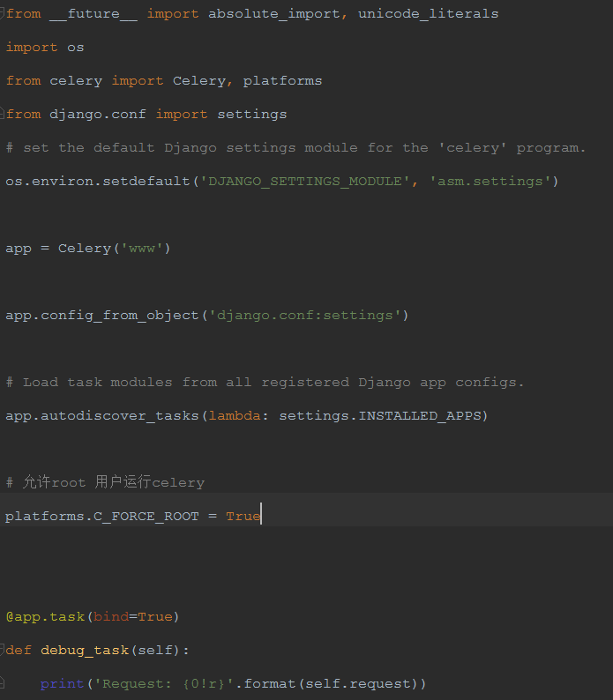Click the fold marker beside 'from django.conf import settings'
Viewport: 613px width, 700px height.
[2, 114]
